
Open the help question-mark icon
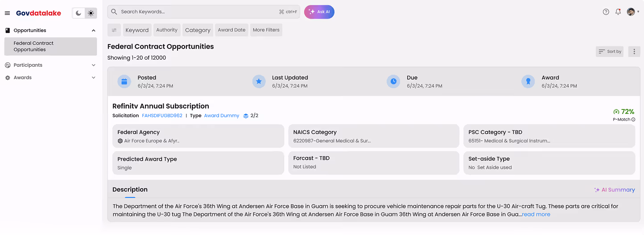[x=606, y=12]
